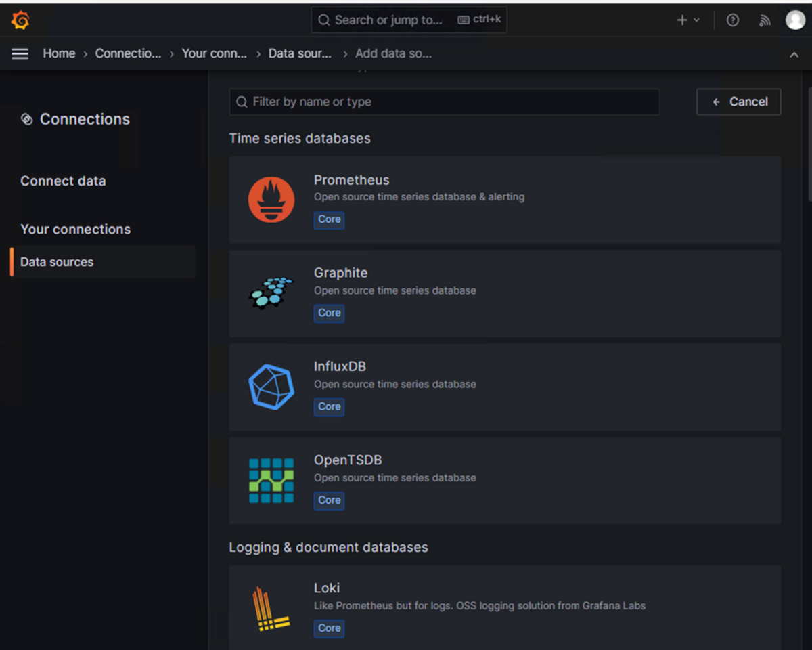The width and height of the screenshot is (812, 650).
Task: Click the Graphite logo icon
Action: (x=271, y=293)
